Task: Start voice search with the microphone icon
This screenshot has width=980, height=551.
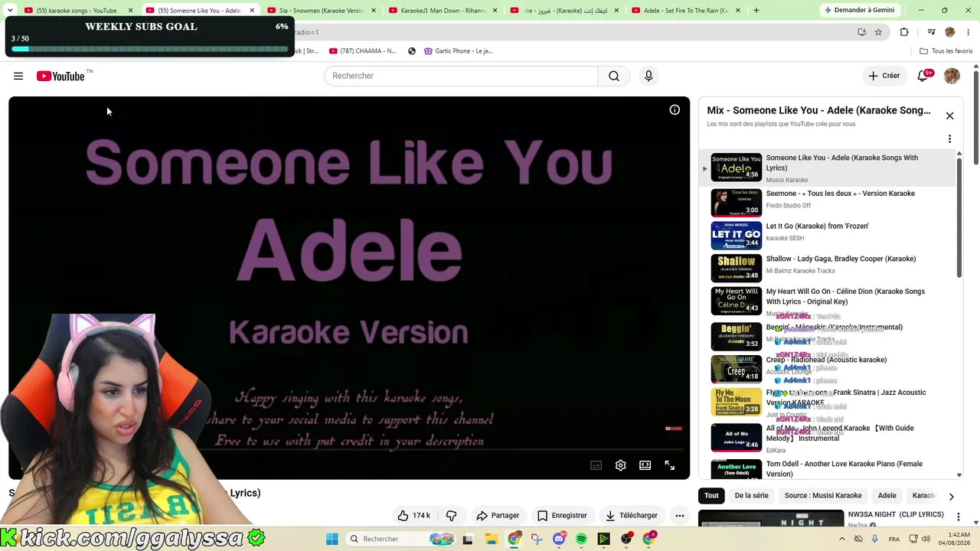Action: [x=648, y=76]
